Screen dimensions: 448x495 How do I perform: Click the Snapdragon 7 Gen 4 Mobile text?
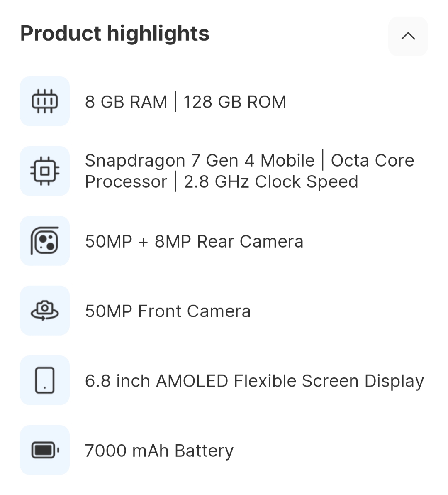[200, 161]
